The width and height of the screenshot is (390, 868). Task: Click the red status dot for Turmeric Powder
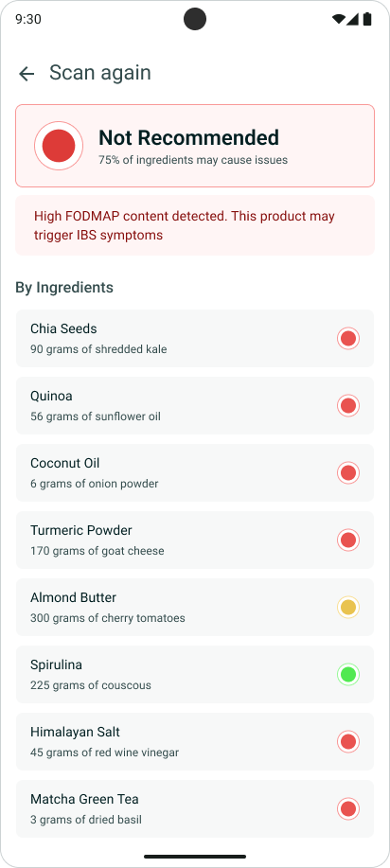348,540
